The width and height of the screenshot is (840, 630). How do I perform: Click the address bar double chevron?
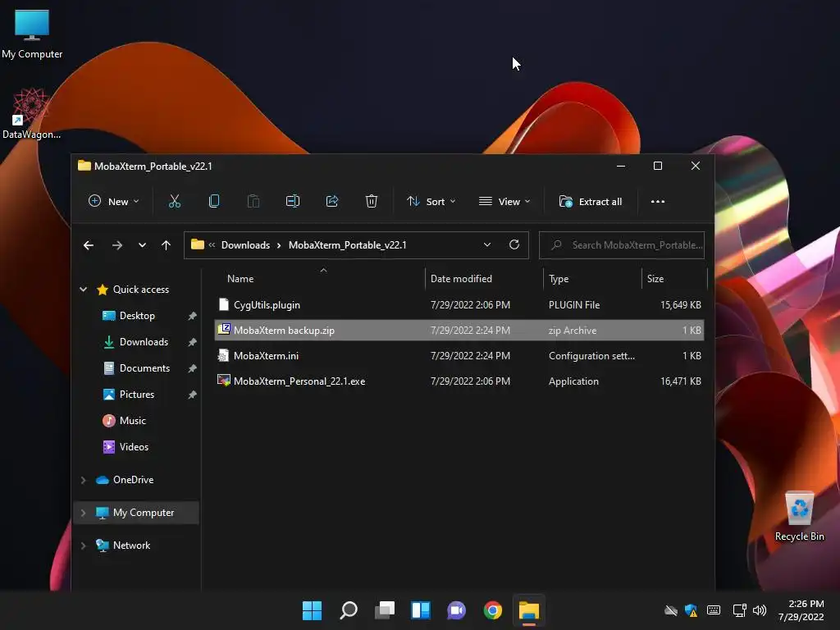click(212, 244)
